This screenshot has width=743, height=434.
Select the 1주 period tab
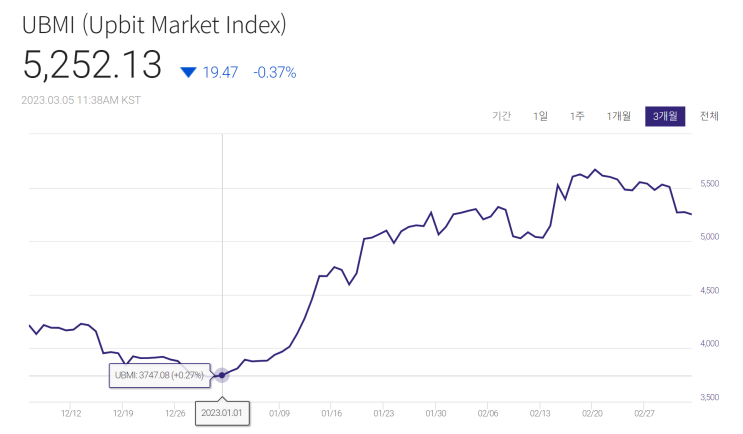coord(577,116)
